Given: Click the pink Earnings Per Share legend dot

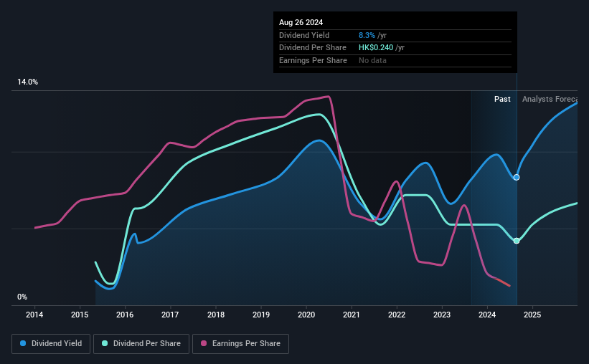Looking at the screenshot, I should point(204,343).
